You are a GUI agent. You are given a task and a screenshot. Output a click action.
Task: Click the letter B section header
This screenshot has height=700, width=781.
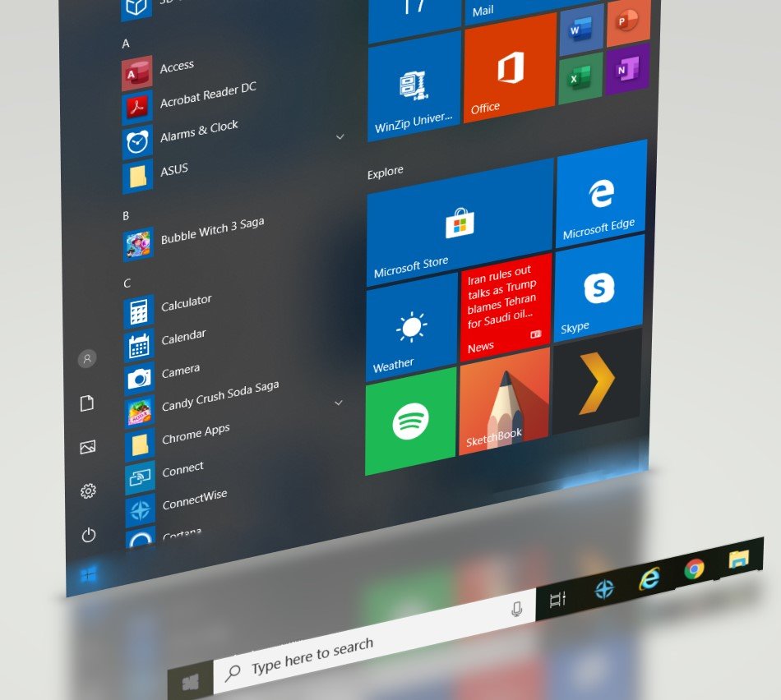click(x=126, y=216)
